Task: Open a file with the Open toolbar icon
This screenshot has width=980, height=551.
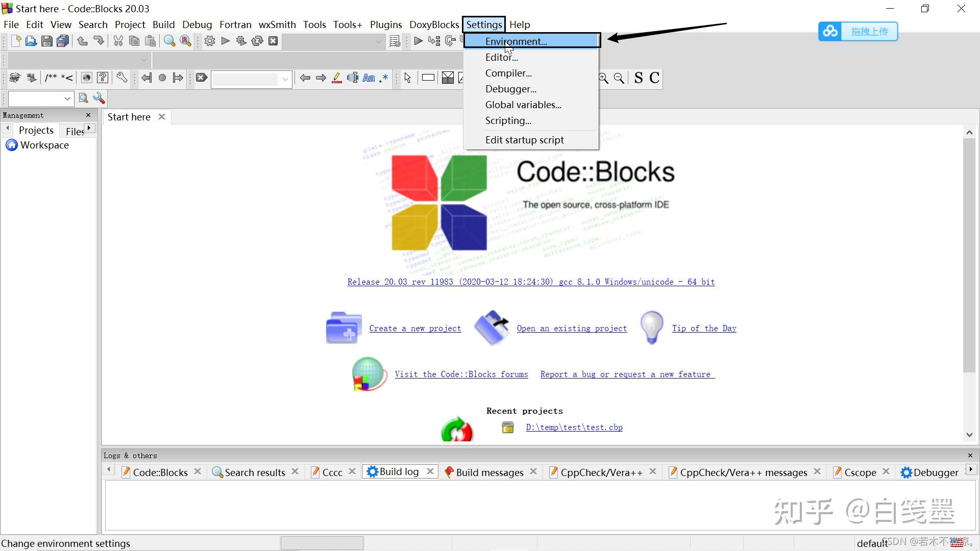Action: (x=31, y=41)
